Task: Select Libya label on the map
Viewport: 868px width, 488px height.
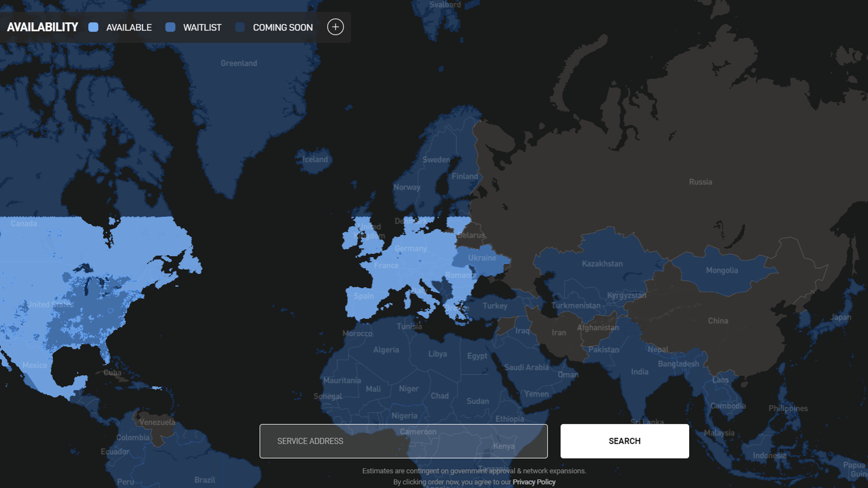Action: [437, 354]
